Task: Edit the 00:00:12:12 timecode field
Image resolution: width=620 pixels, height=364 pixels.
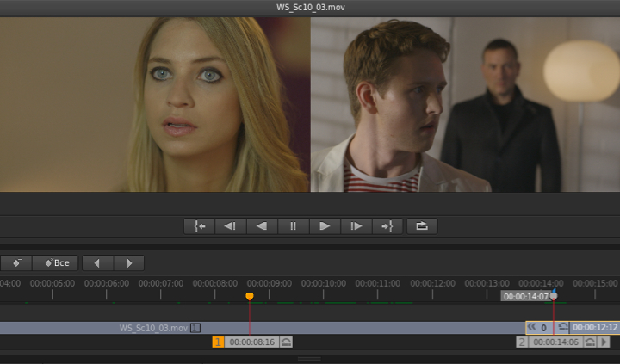Action: (595, 328)
